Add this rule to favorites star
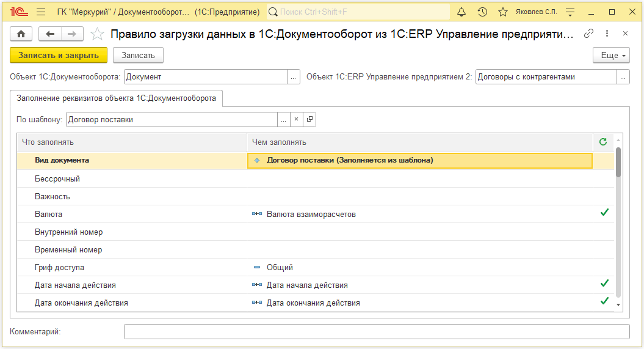This screenshot has height=349, width=644. tap(97, 34)
